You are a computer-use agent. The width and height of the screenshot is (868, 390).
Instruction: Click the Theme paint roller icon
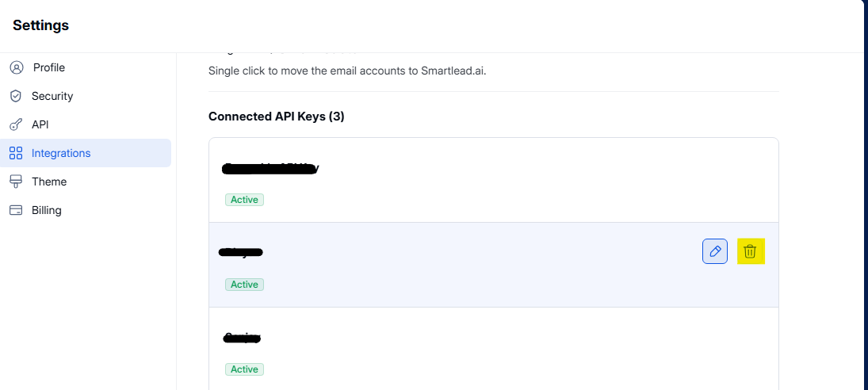pyautogui.click(x=16, y=182)
